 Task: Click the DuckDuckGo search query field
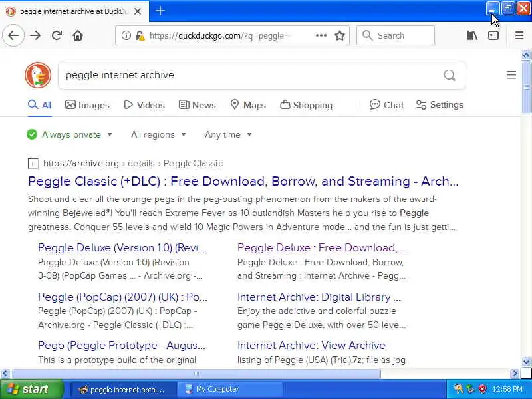(251, 75)
